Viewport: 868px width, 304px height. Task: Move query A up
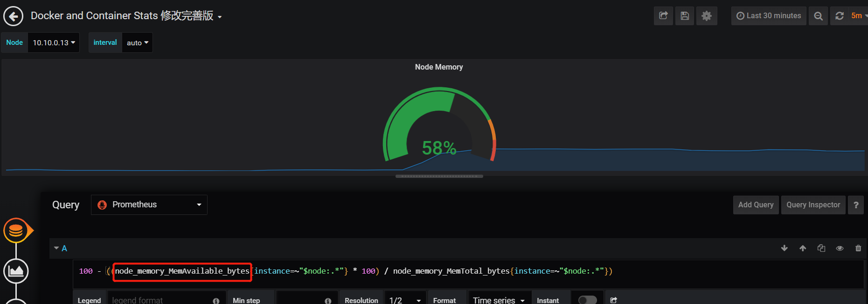coord(803,248)
